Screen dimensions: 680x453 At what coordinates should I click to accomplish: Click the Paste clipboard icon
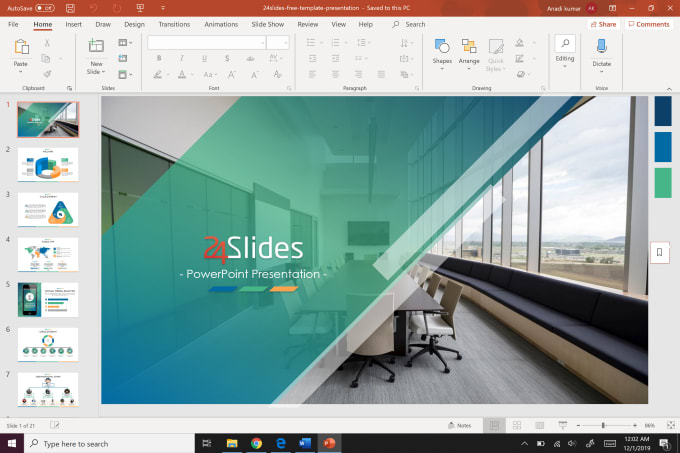click(x=21, y=47)
